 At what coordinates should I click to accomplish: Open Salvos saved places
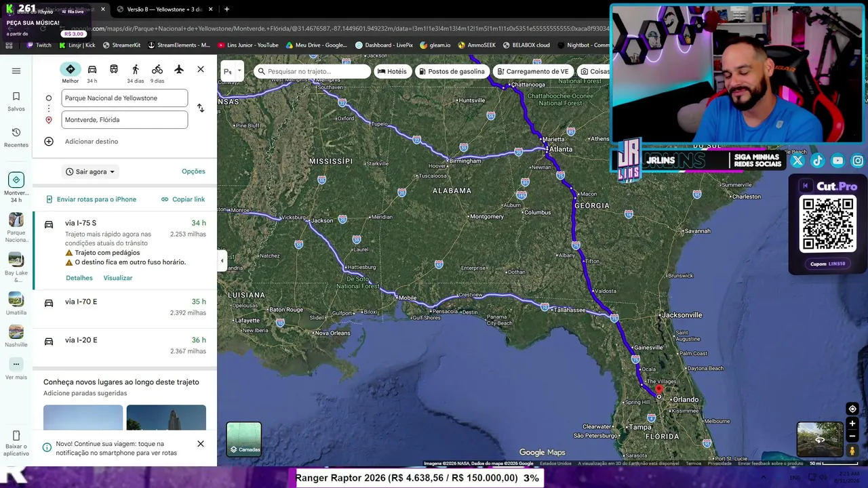point(16,102)
